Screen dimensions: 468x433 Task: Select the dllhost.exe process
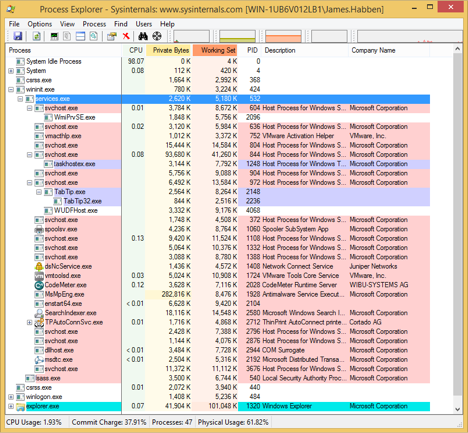coord(218,350)
